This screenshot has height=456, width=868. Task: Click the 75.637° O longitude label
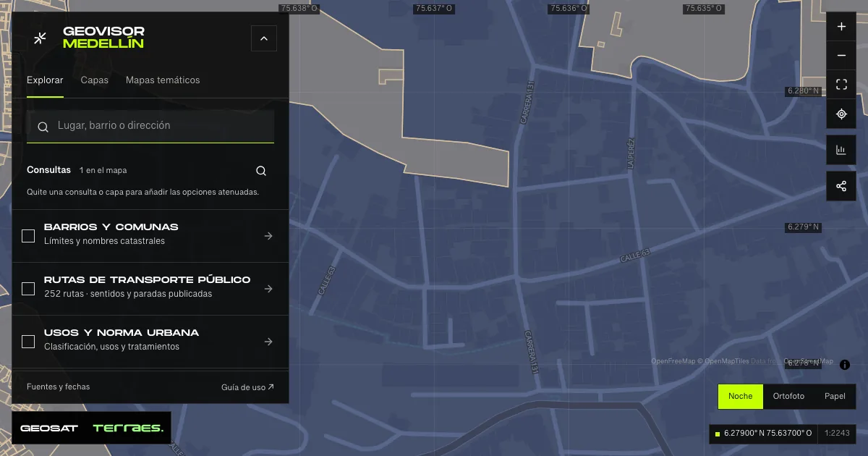click(x=434, y=9)
